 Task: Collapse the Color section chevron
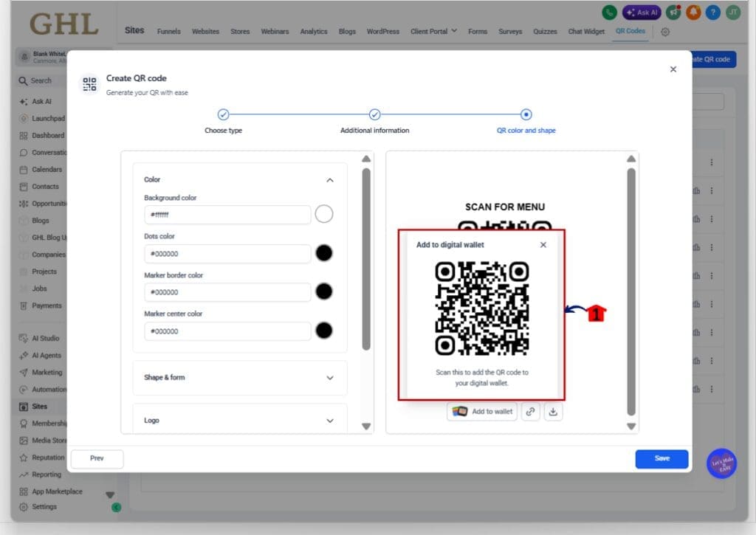[330, 180]
